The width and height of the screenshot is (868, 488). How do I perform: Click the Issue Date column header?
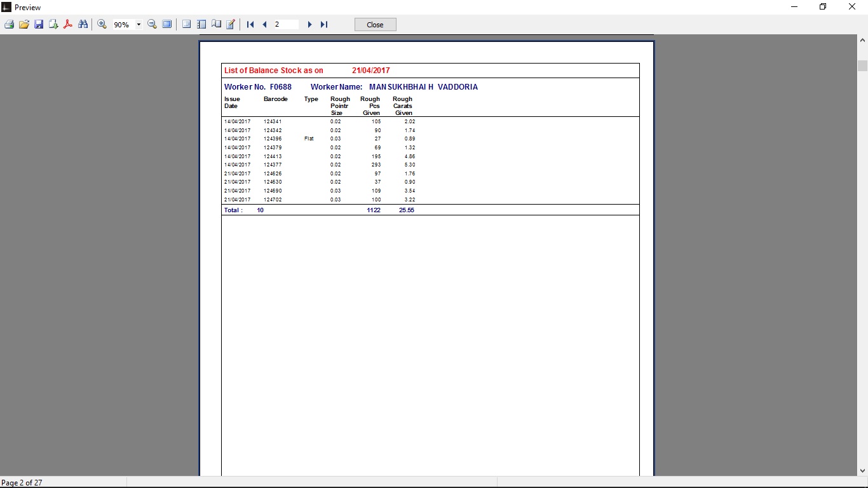(233, 102)
